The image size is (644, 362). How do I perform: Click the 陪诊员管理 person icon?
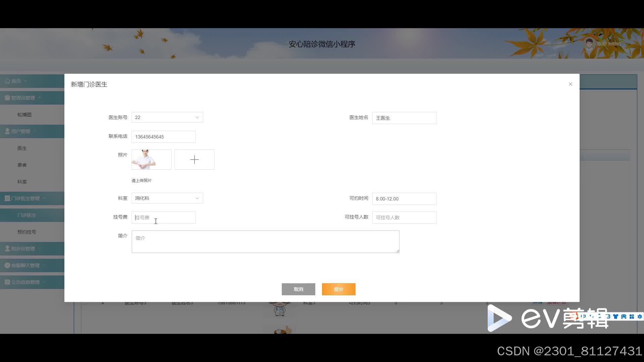click(7, 249)
